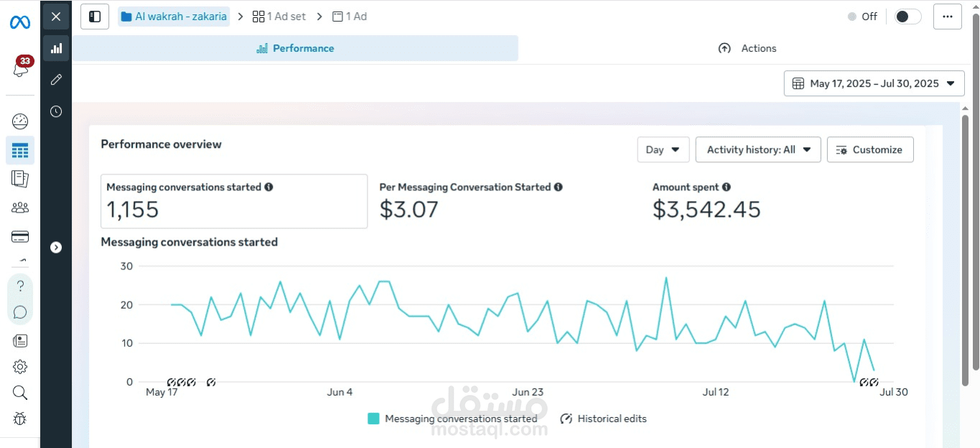
Task: Open notifications bell with 33 badge
Action: [x=21, y=69]
